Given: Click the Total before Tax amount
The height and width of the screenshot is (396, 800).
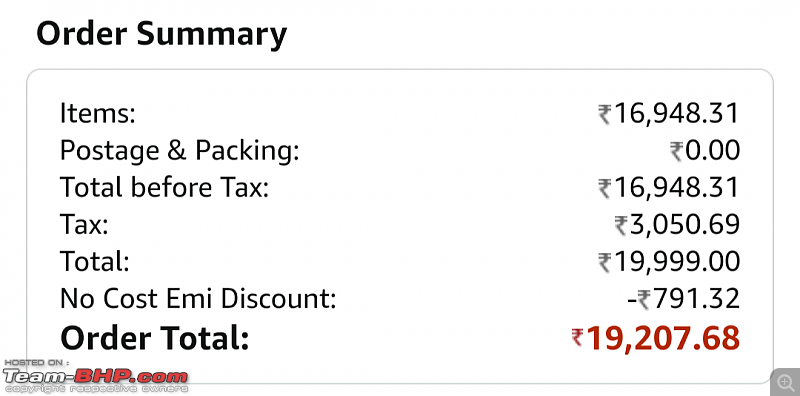Looking at the screenshot, I should 669,187.
